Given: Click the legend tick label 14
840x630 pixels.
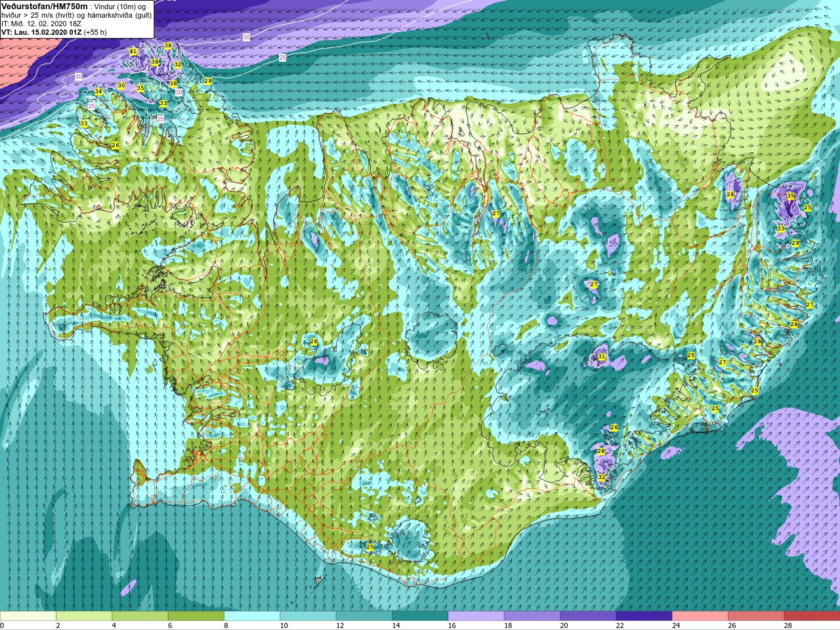Looking at the screenshot, I should [x=396, y=625].
